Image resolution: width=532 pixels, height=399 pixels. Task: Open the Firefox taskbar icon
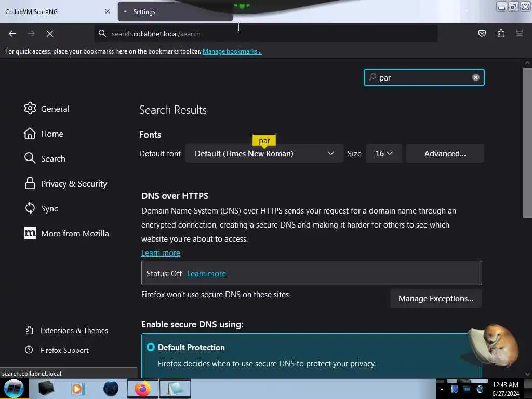[x=143, y=389]
